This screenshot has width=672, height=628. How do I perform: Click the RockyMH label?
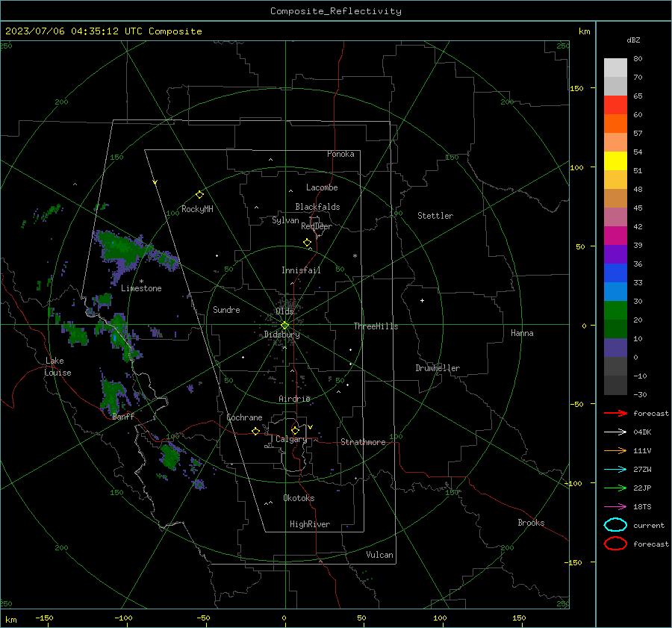coord(197,209)
